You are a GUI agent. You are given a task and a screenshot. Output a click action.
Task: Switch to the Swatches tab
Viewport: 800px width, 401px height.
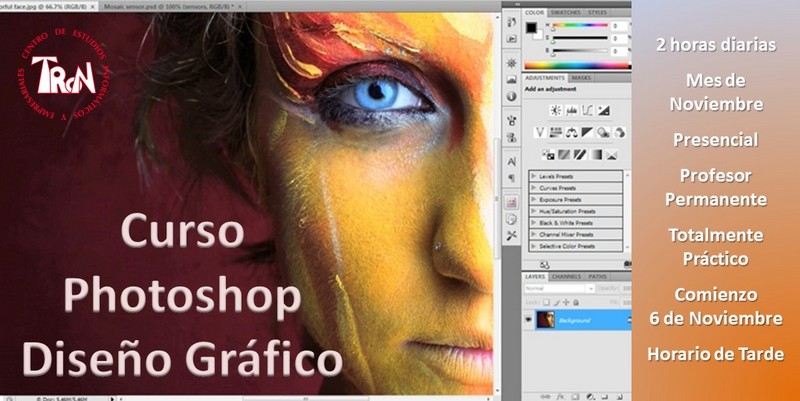click(x=565, y=12)
